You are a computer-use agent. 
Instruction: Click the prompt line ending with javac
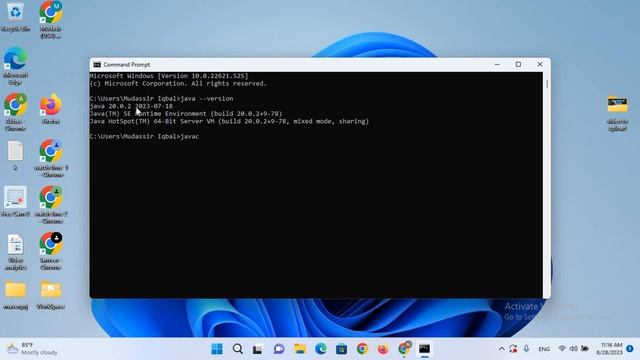144,136
